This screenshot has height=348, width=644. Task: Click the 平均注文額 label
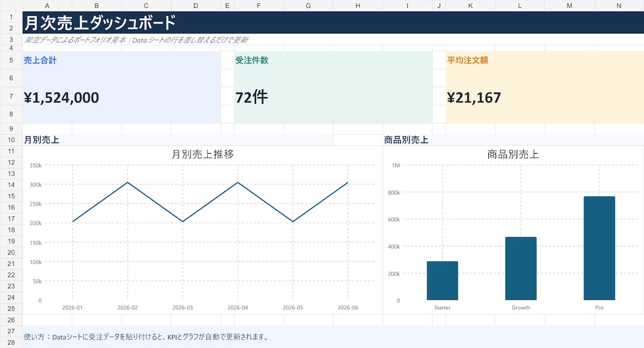pyautogui.click(x=468, y=60)
